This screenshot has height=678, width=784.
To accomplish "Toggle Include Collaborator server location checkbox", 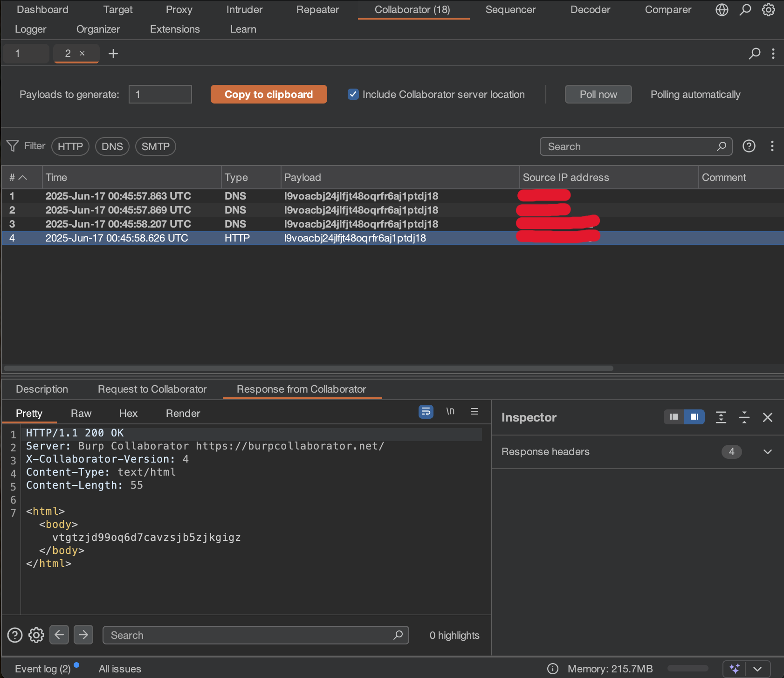I will pos(353,94).
